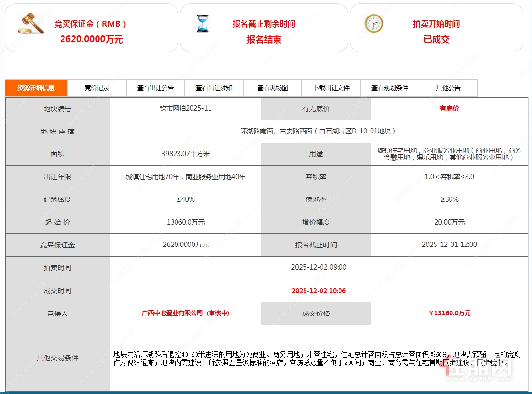
Task: Click 下载出让文件 to download documents
Action: tap(331, 88)
